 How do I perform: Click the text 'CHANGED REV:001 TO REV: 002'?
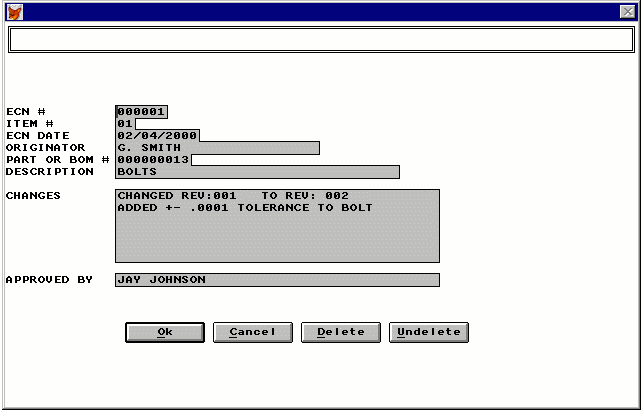233,196
